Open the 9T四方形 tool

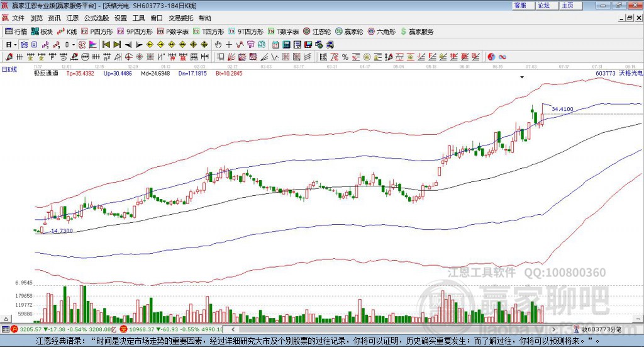pyautogui.click(x=246, y=31)
